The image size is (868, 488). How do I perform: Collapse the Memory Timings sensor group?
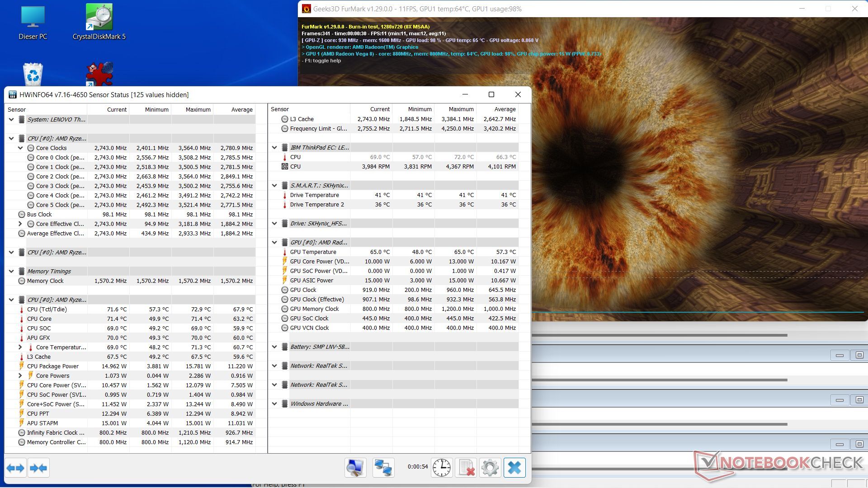pyautogui.click(x=11, y=271)
